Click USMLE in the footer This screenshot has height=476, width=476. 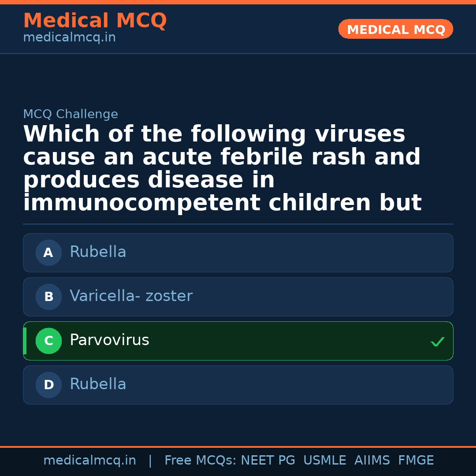[x=324, y=461]
